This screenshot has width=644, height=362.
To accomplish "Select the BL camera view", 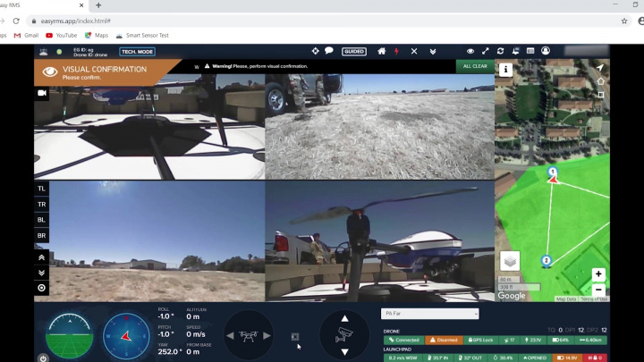I will click(x=41, y=220).
